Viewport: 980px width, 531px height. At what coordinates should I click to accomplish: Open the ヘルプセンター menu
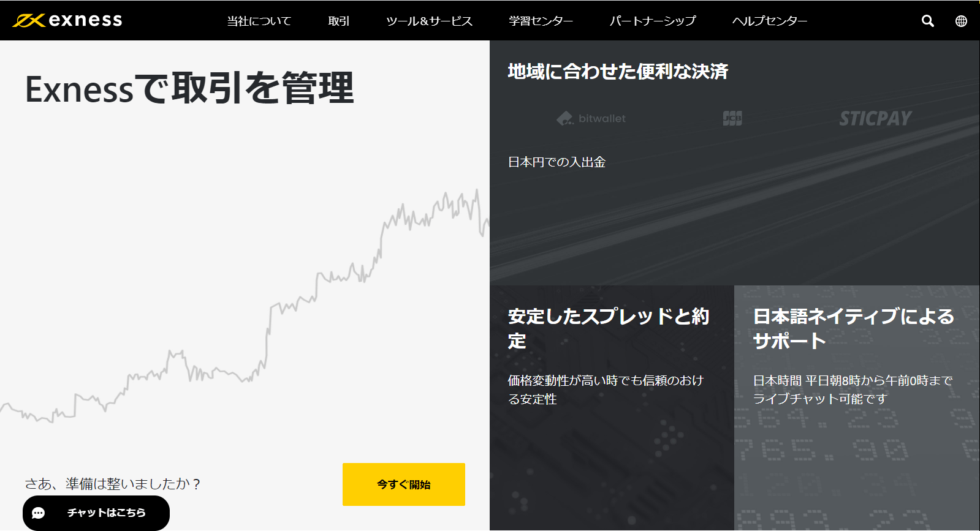pos(770,21)
